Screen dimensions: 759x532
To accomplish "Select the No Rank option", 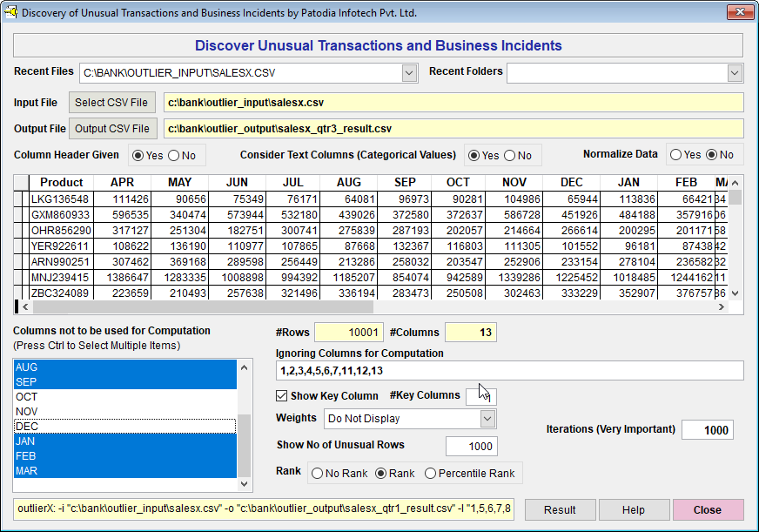I will [317, 474].
